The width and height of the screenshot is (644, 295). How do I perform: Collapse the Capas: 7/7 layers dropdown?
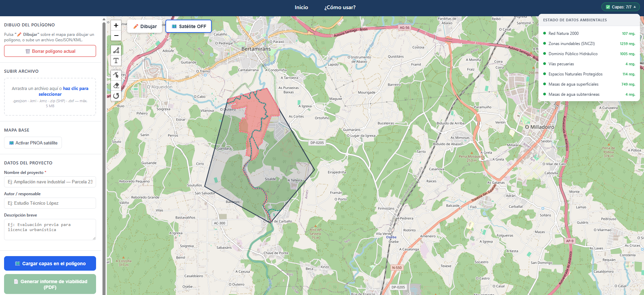(621, 7)
